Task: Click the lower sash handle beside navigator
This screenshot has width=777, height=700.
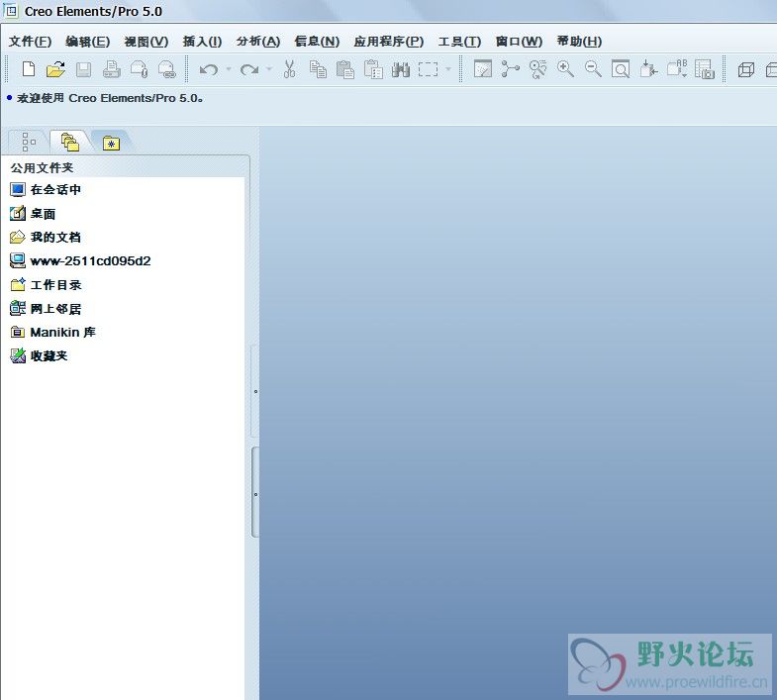Action: (x=255, y=494)
